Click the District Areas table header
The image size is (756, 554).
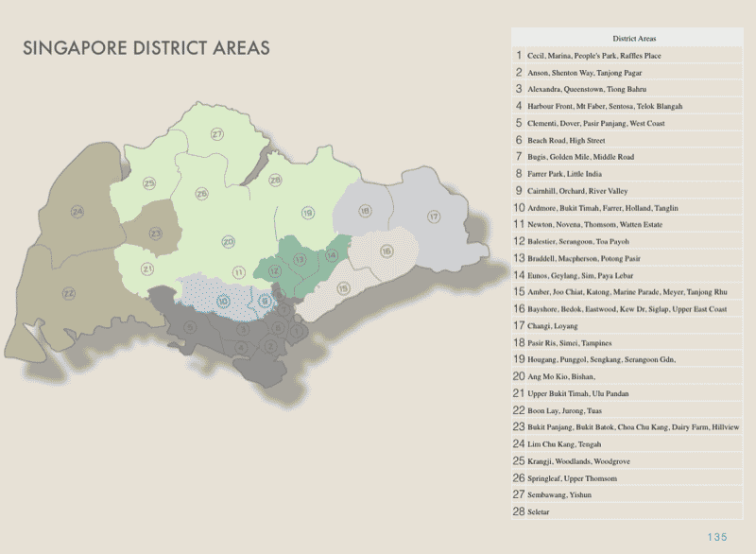click(627, 39)
